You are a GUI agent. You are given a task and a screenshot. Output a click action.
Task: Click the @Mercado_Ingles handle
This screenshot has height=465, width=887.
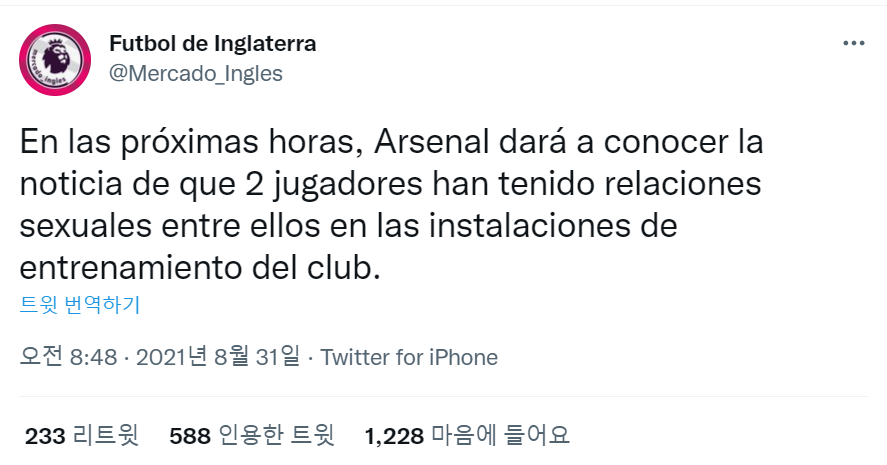[194, 73]
